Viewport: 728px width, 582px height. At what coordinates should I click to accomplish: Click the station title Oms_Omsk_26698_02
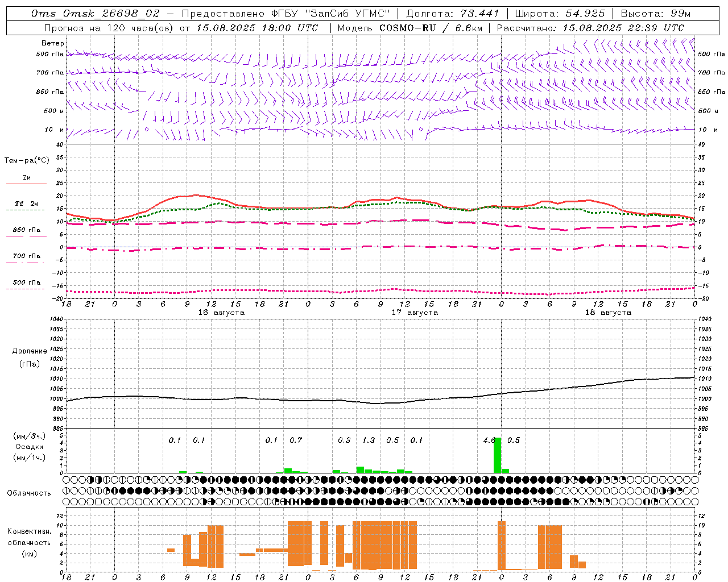pyautogui.click(x=96, y=13)
